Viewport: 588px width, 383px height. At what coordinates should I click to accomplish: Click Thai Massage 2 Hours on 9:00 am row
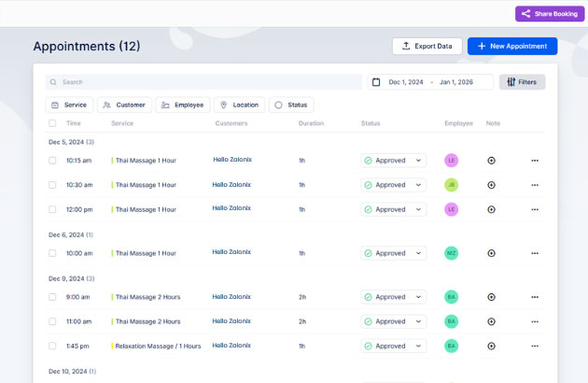pos(147,297)
